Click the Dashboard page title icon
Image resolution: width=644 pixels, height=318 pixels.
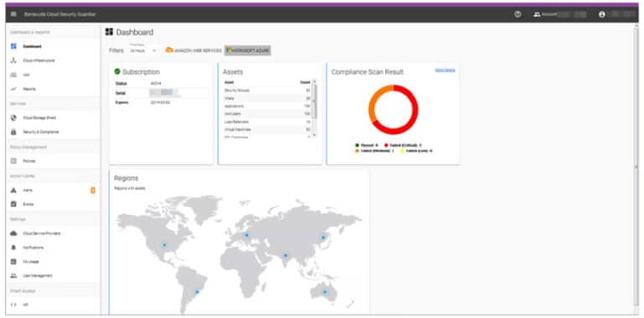point(109,32)
